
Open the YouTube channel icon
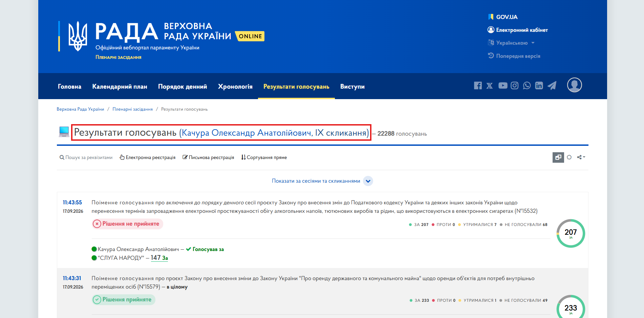click(x=503, y=86)
